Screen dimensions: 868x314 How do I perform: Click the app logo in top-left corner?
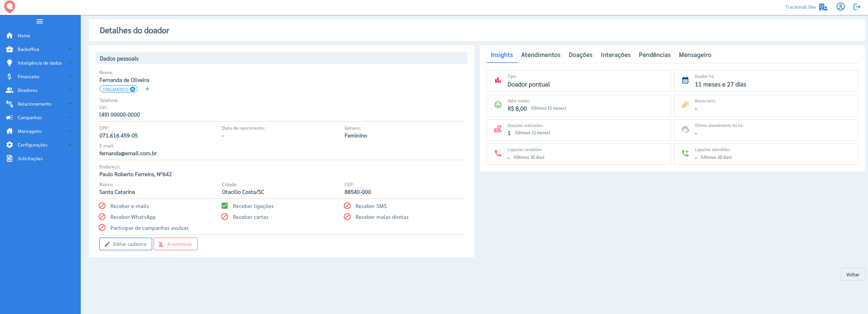pos(10,7)
